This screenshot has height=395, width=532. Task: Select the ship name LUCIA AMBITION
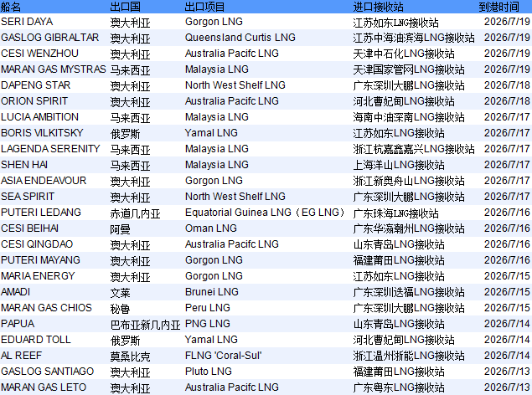point(39,117)
